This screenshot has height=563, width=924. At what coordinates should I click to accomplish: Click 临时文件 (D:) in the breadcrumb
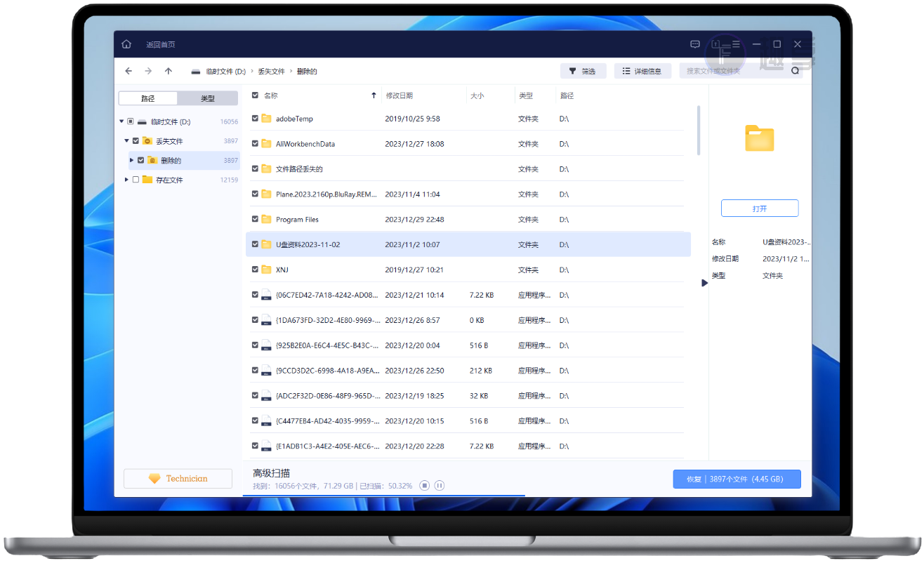(x=226, y=72)
